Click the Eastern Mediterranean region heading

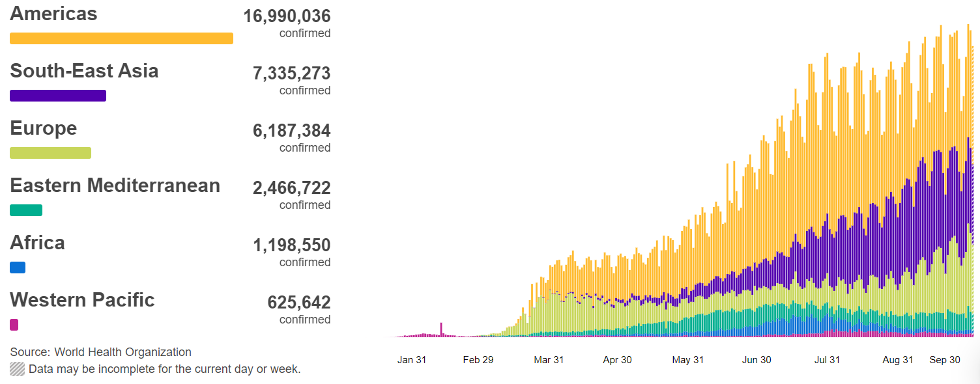(115, 185)
